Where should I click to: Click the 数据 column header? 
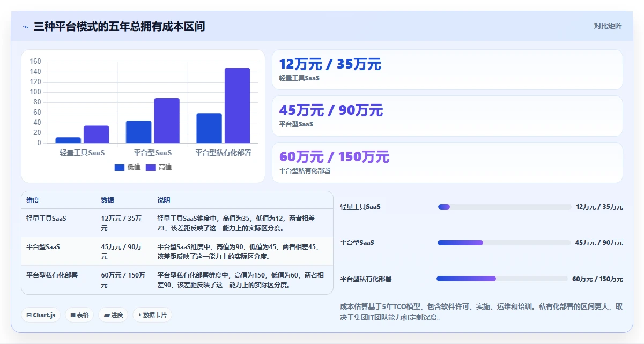[x=107, y=200]
